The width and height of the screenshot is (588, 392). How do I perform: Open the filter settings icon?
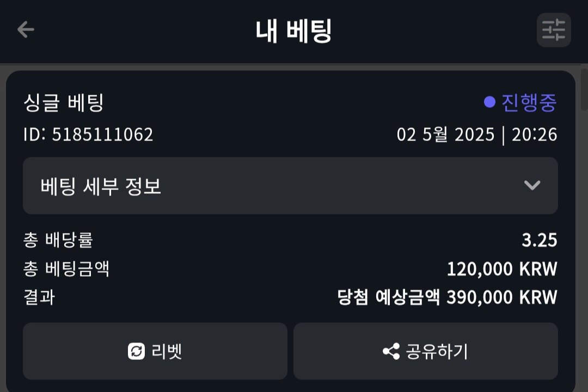pos(554,30)
